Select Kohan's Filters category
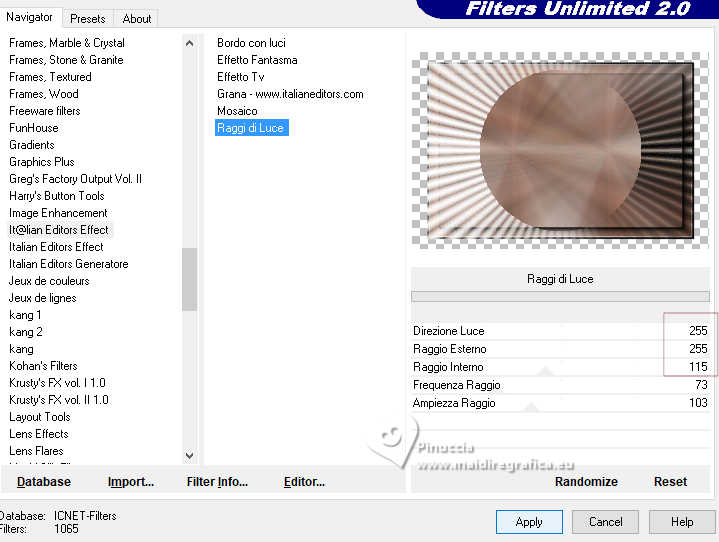Image resolution: width=719 pixels, height=542 pixels. coord(44,365)
